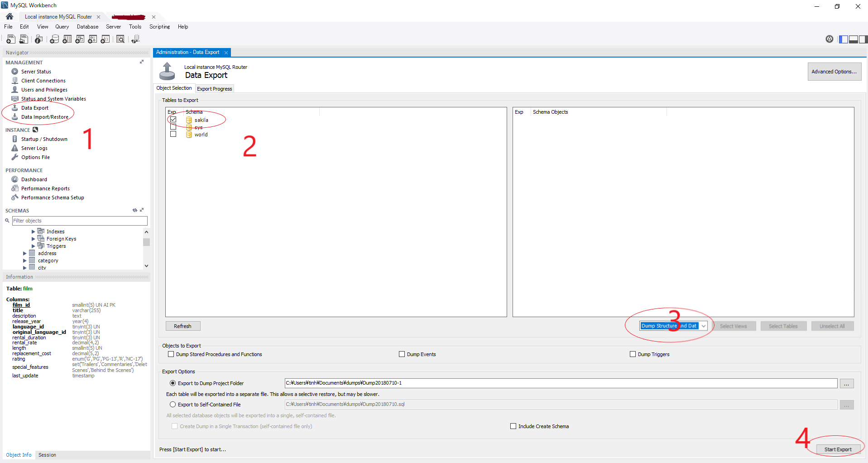
Task: Toggle the bottom output panel icon
Action: tap(854, 39)
